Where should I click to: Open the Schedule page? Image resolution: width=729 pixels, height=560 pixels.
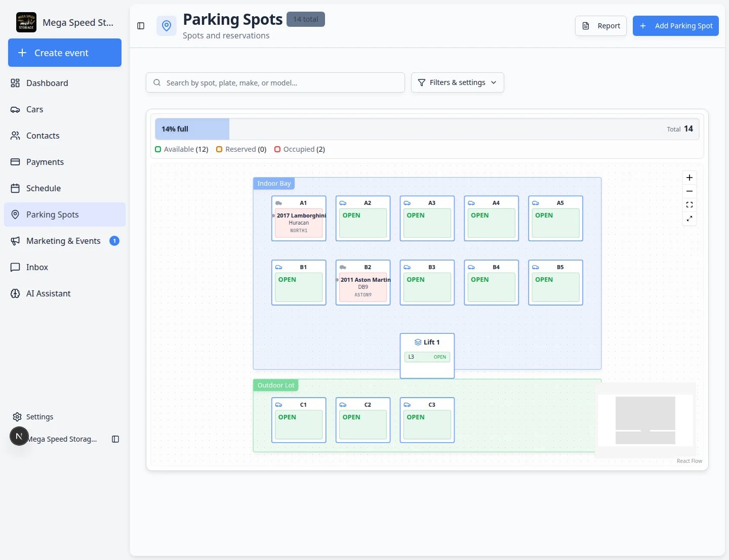point(65,188)
